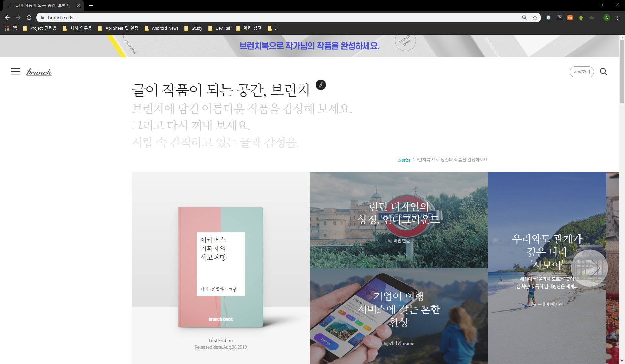625x364 pixels.
Task: Open the Api Sheet 및 일정 bookmark folder
Action: coord(118,28)
